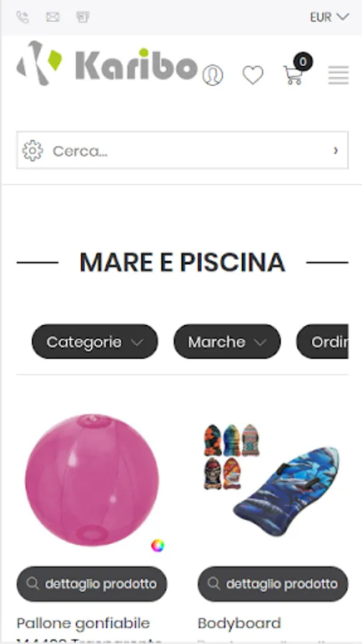Open the Ordina sort dropdown
This screenshot has height=644, width=362.
323,342
